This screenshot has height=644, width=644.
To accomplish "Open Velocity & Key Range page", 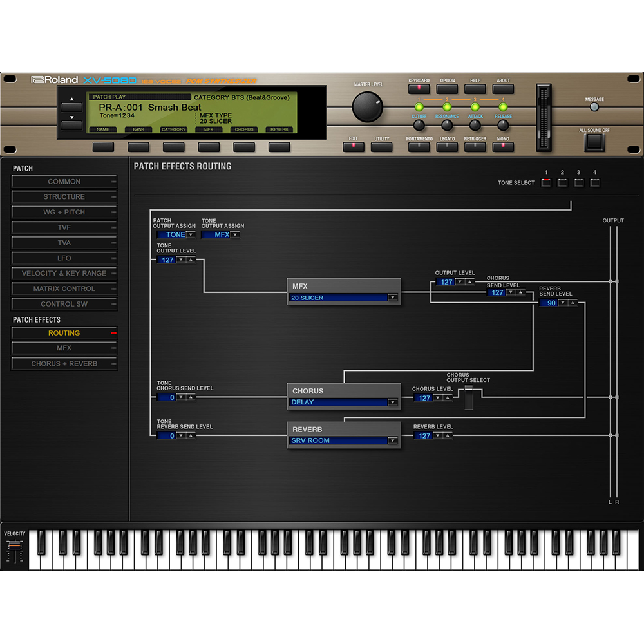I will (x=64, y=273).
